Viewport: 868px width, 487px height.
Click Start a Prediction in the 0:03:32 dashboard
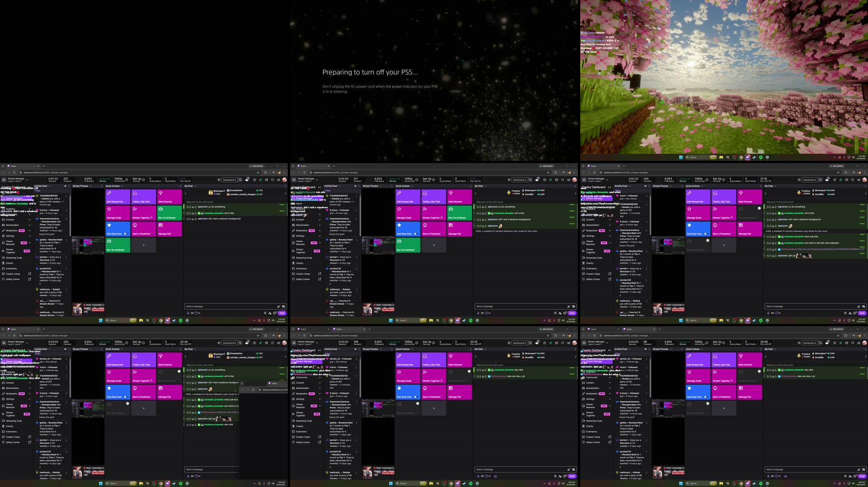434,391
